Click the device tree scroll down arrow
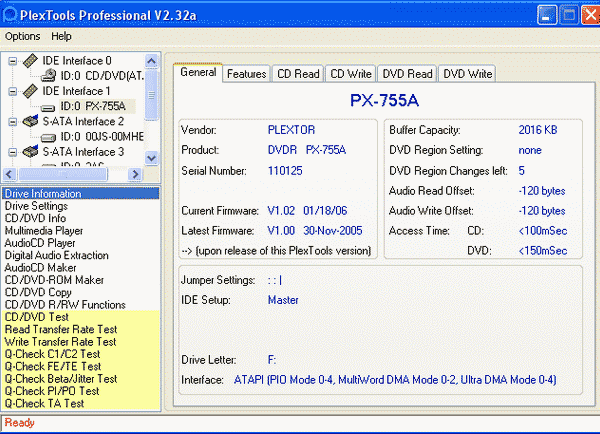This screenshot has height=434, width=600. (152, 158)
